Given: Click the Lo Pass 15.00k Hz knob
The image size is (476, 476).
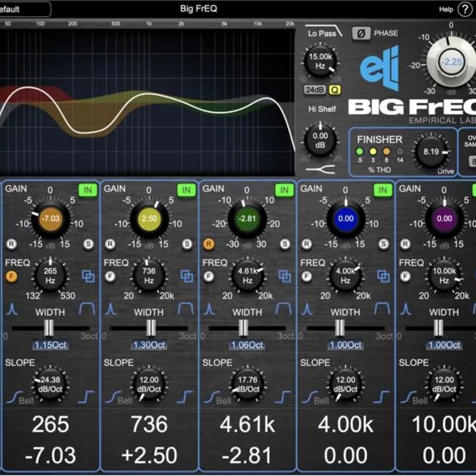Looking at the screenshot, I should pyautogui.click(x=320, y=61).
